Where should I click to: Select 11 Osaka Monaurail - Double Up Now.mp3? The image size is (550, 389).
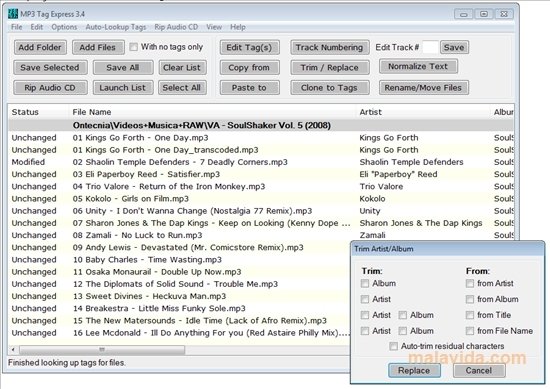(180, 272)
